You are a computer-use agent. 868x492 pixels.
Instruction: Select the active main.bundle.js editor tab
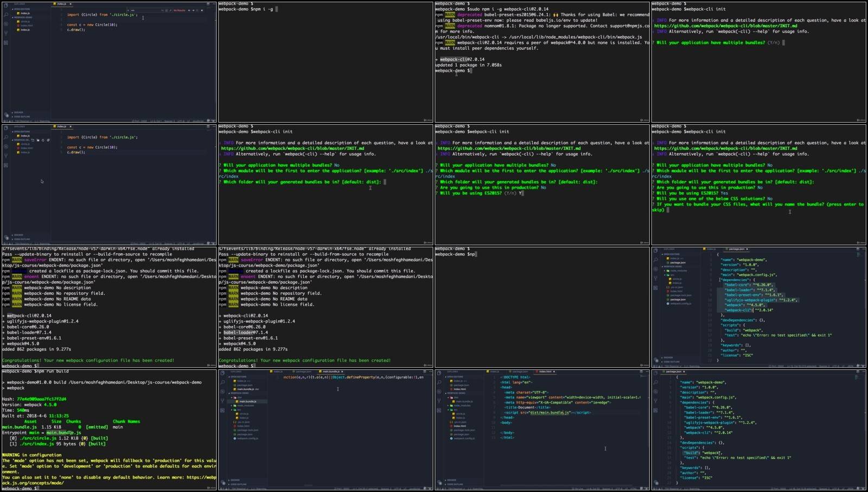(x=330, y=371)
